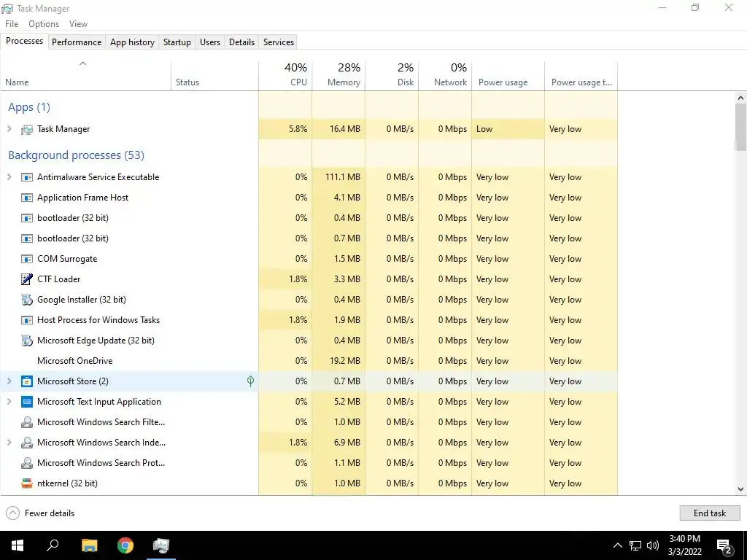Click the Microsoft Windows Search Protocol icon
Viewport: 747px width, 560px height.
click(27, 463)
